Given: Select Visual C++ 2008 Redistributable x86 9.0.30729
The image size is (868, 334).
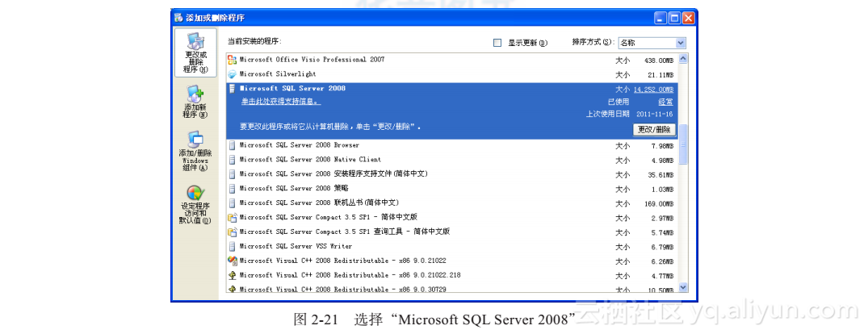Looking at the screenshot, I should point(451,289).
